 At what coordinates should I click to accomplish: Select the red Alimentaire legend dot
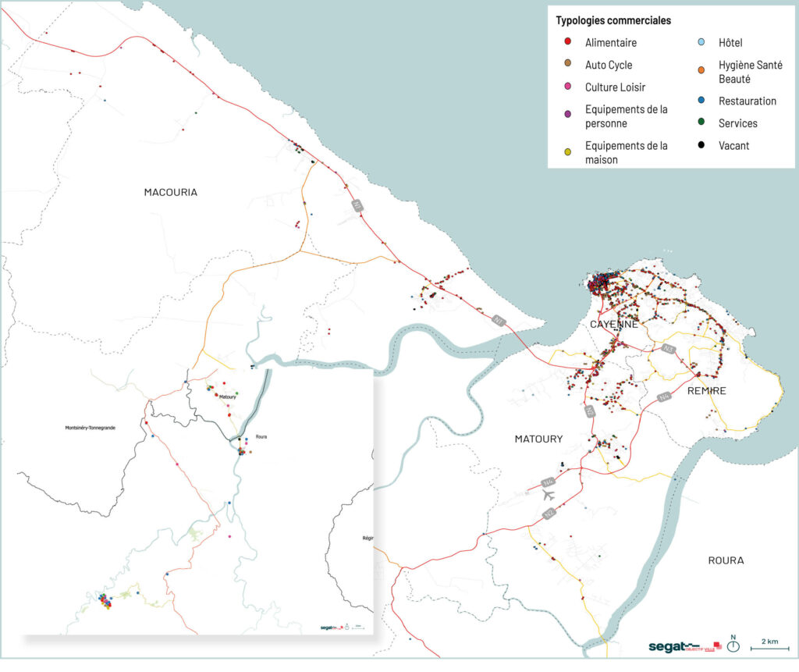567,43
